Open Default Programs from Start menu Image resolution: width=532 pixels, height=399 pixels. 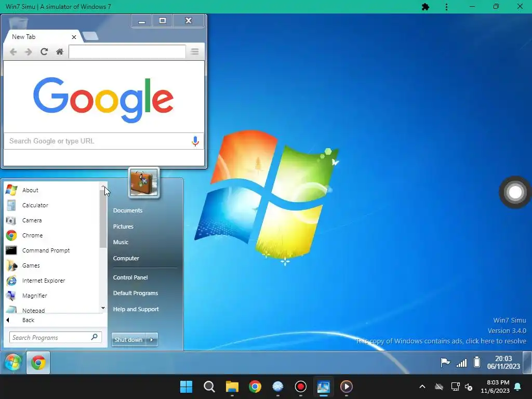coord(136,293)
